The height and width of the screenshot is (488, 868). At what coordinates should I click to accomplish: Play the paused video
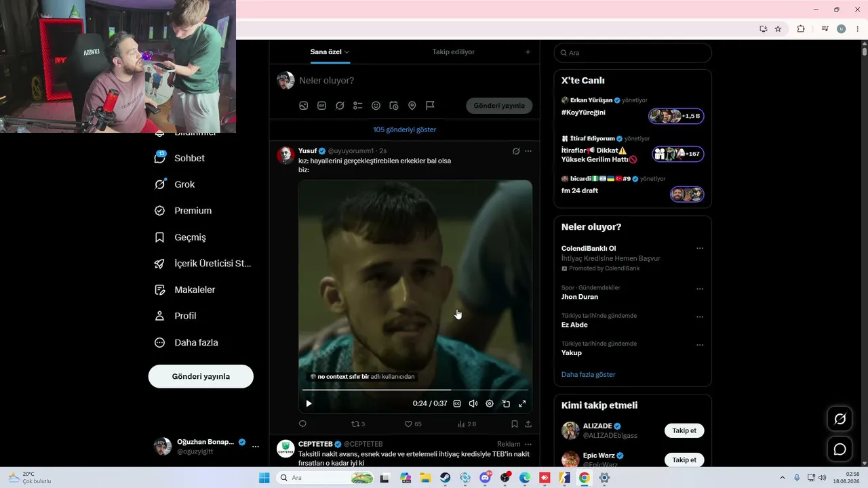click(x=309, y=404)
